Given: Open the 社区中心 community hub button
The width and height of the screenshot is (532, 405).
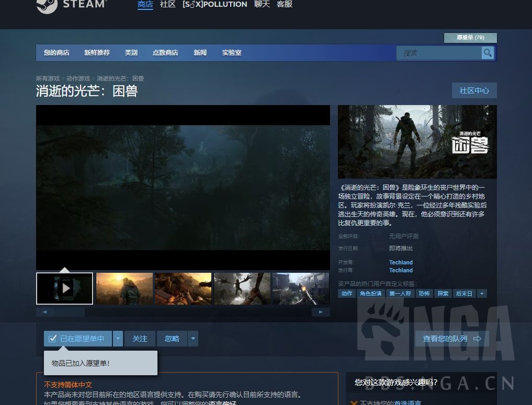Looking at the screenshot, I should tap(474, 90).
